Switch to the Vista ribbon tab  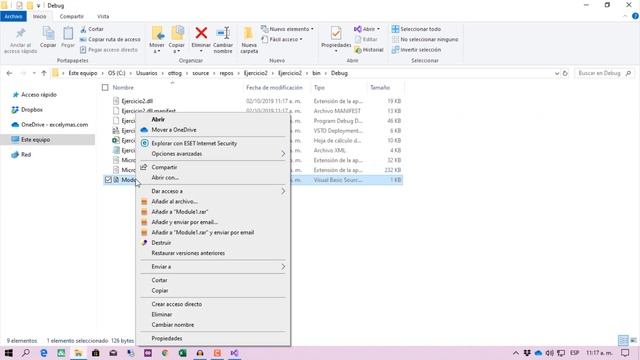(103, 16)
